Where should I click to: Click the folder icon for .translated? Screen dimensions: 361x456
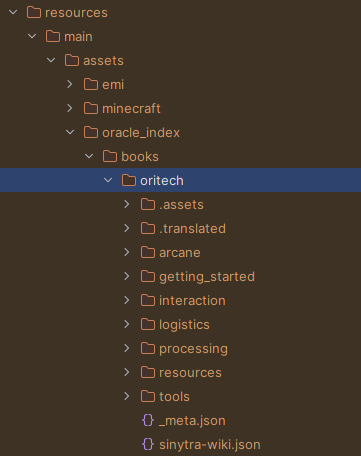(x=148, y=228)
